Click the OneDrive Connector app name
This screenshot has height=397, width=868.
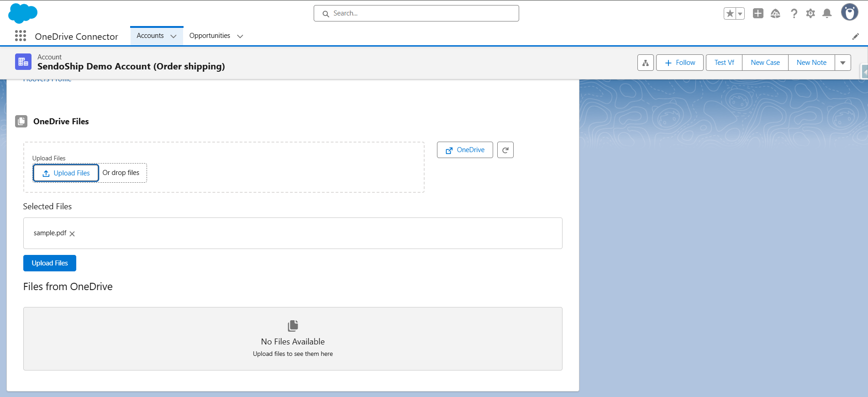(76, 37)
